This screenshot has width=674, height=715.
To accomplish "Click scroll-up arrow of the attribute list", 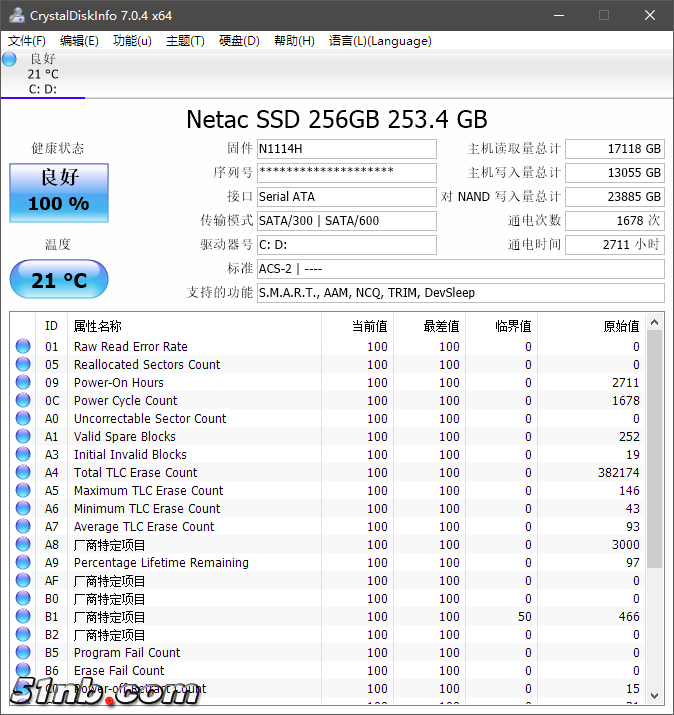I will 655,322.
